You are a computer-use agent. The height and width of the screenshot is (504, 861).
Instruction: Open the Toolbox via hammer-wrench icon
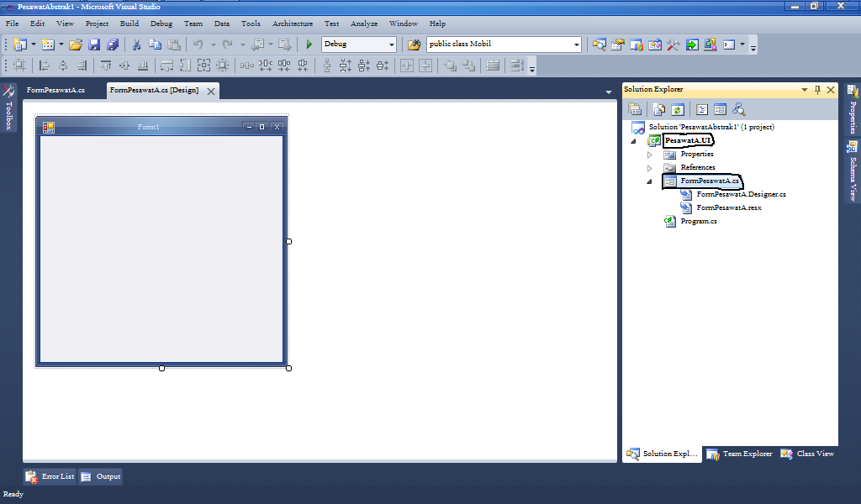[673, 45]
